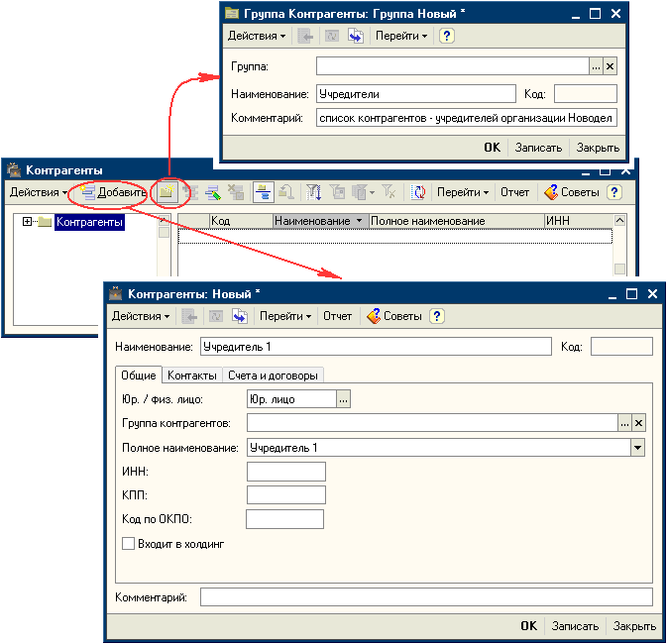Open Перейти menu in Контрагенты: Новый window
Image resolution: width=667 pixels, height=644 pixels.
coord(285,316)
